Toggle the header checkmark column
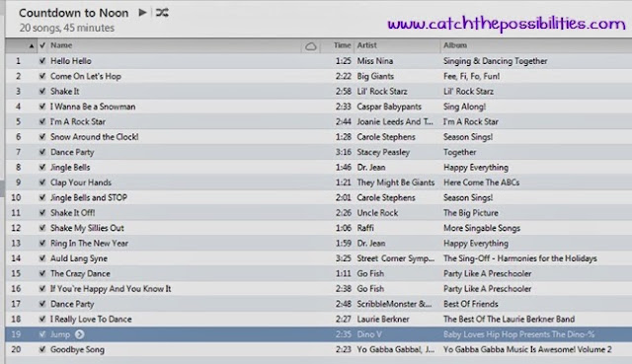Screen dimensions: 632x364 (42, 45)
